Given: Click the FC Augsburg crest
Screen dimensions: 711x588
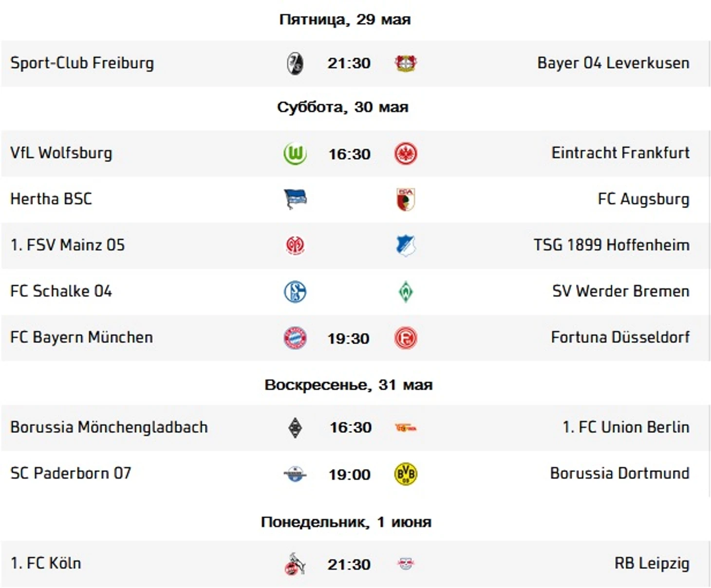Looking at the screenshot, I should (x=405, y=199).
